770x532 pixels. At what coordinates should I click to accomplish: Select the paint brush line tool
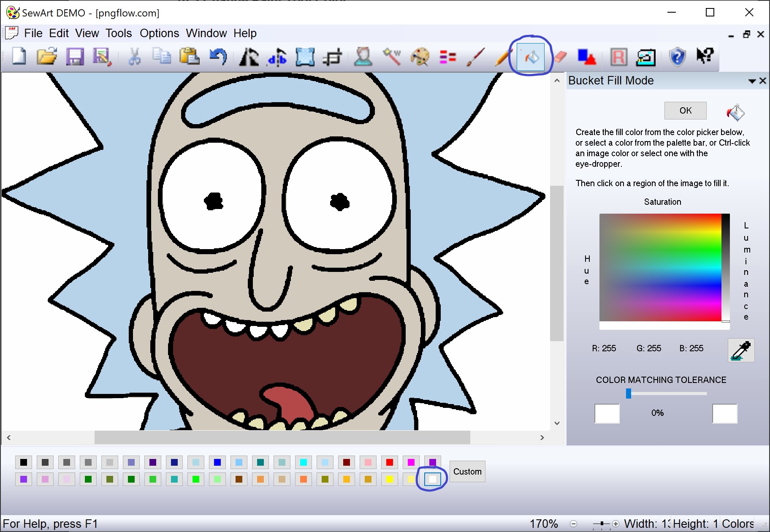click(476, 57)
